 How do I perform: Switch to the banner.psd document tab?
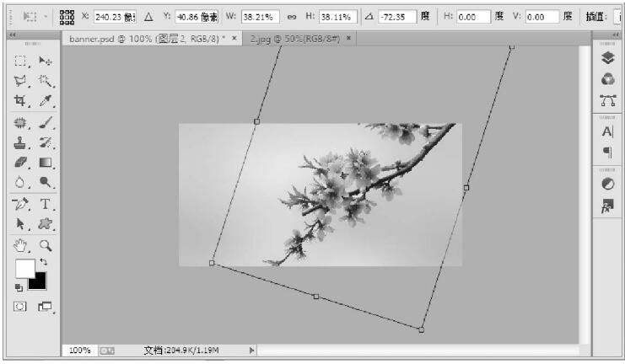pyautogui.click(x=145, y=39)
